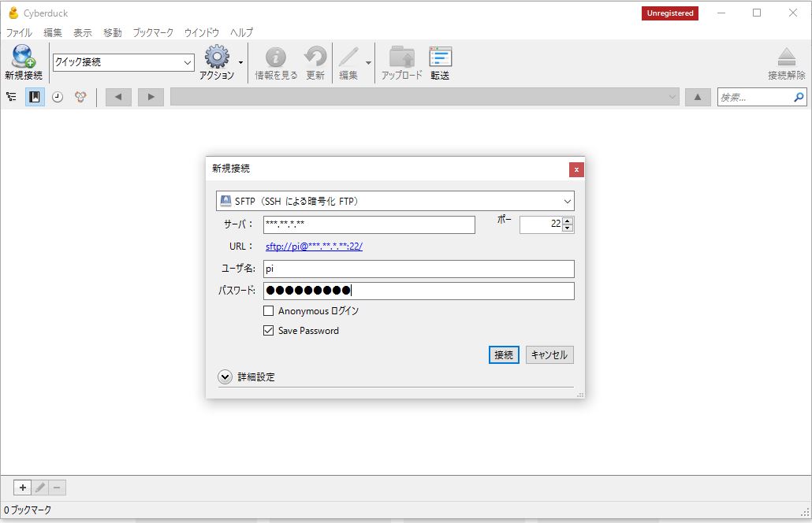Open the Help (ヘルプ) menu
Image resolution: width=812 pixels, height=523 pixels.
(241, 32)
